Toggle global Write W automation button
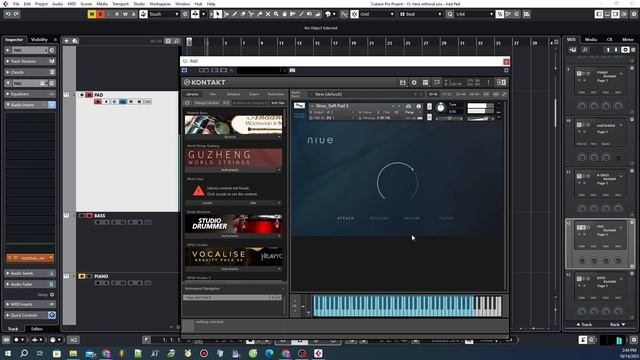 pyautogui.click(x=125, y=14)
